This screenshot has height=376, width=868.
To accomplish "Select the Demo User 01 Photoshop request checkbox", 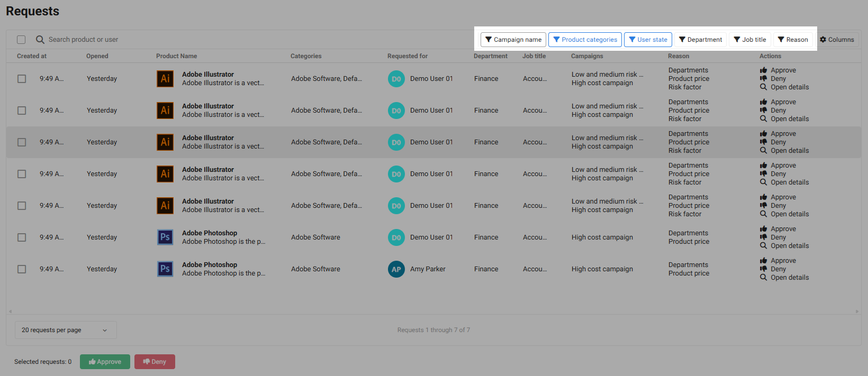I will pos(22,237).
